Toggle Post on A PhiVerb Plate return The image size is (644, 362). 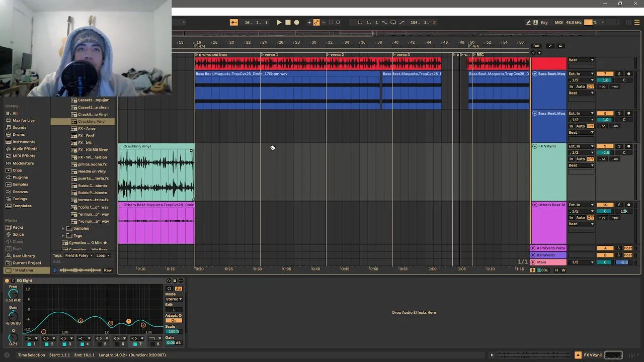pos(628,248)
